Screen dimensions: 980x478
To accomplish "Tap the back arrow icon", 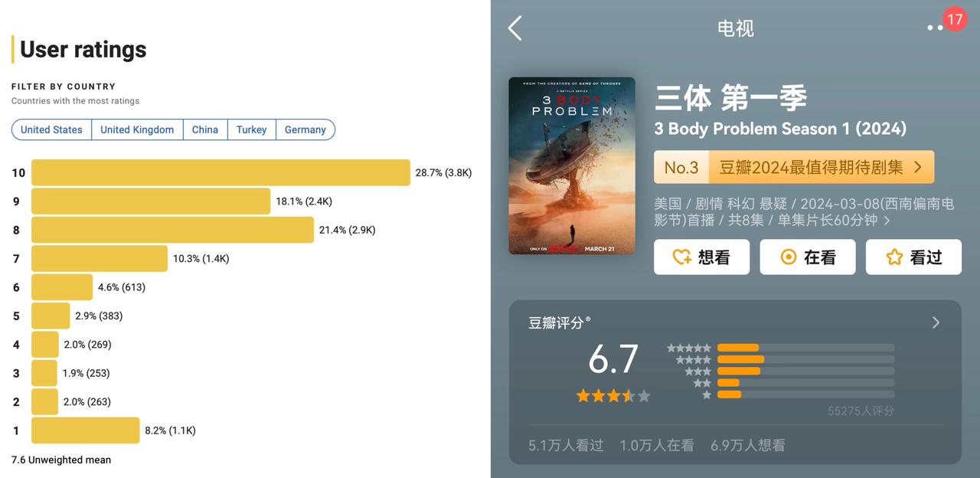I will [x=515, y=28].
